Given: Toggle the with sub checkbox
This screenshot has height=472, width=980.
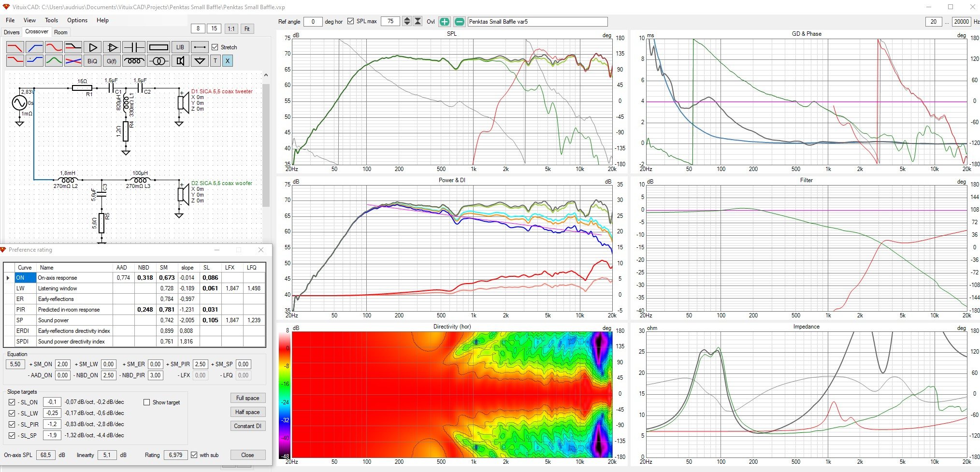Looking at the screenshot, I should (x=194, y=455).
